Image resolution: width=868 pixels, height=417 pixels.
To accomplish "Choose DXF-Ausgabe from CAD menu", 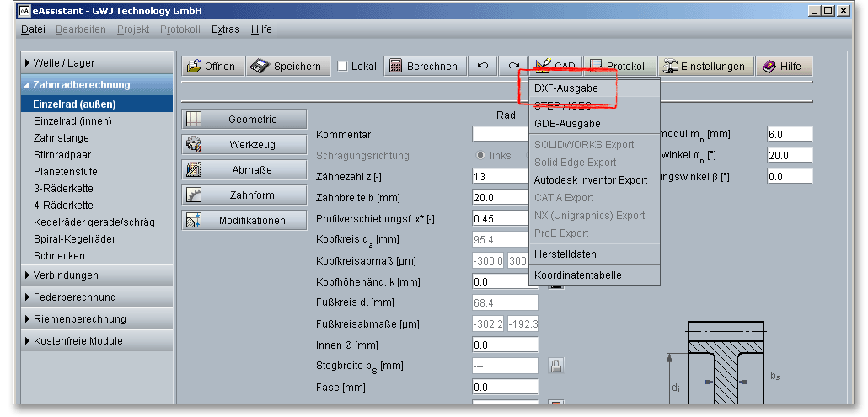I will (566, 88).
